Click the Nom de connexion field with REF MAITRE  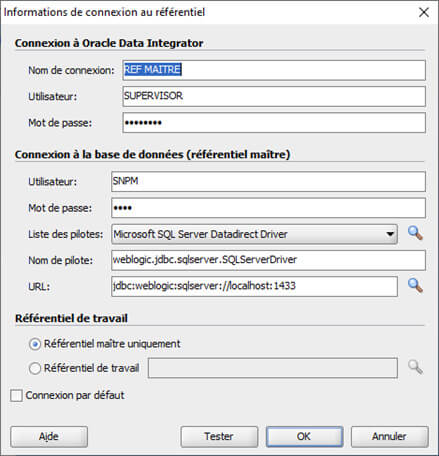[x=274, y=70]
